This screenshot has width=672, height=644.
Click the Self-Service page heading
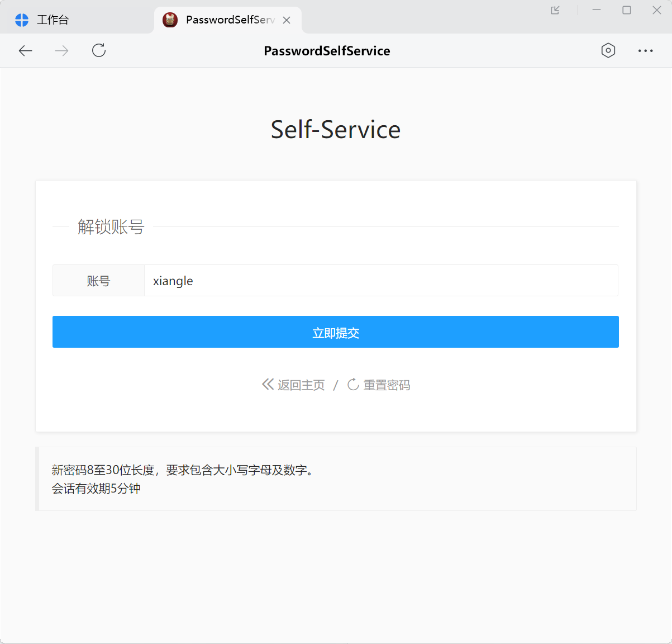tap(335, 130)
